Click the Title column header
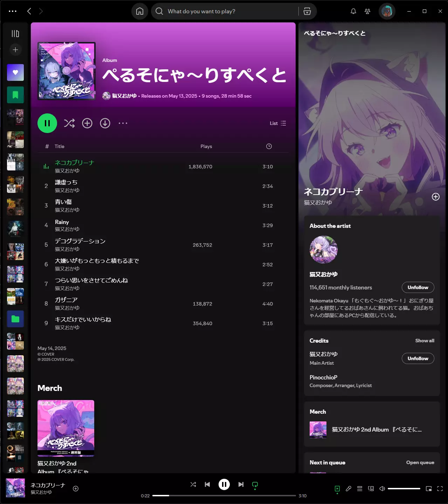The height and width of the screenshot is (504, 448). tap(60, 146)
